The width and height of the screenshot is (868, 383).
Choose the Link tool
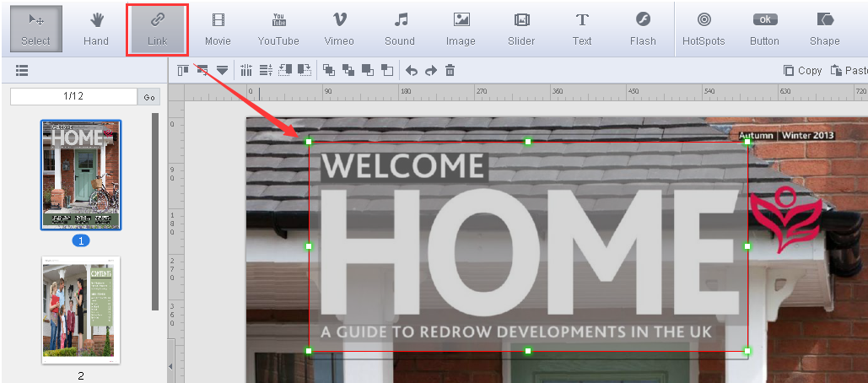(x=158, y=29)
